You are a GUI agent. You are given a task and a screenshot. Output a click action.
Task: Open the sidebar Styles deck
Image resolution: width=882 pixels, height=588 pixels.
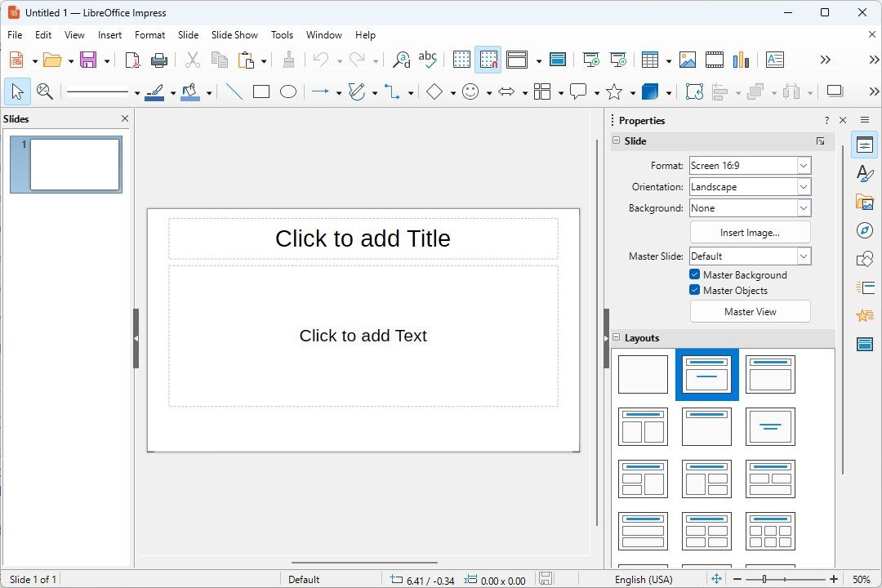(x=865, y=173)
